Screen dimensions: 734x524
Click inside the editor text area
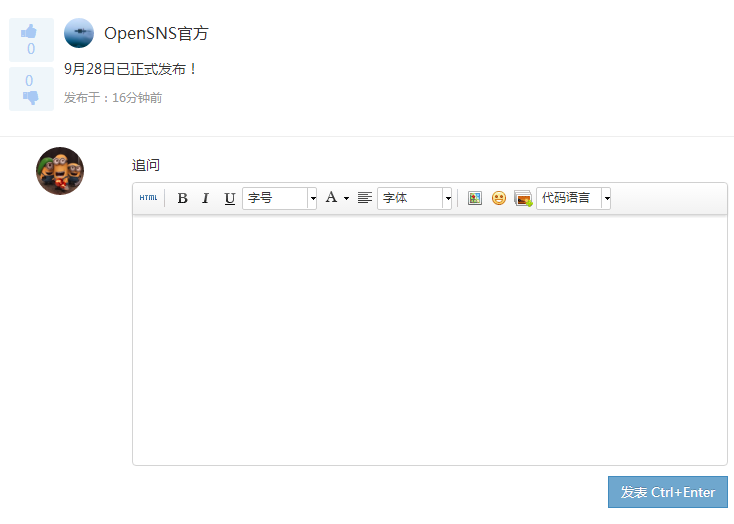coord(430,340)
